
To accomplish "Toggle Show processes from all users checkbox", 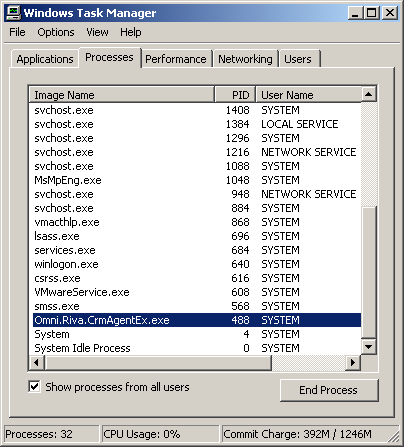I will [34, 387].
